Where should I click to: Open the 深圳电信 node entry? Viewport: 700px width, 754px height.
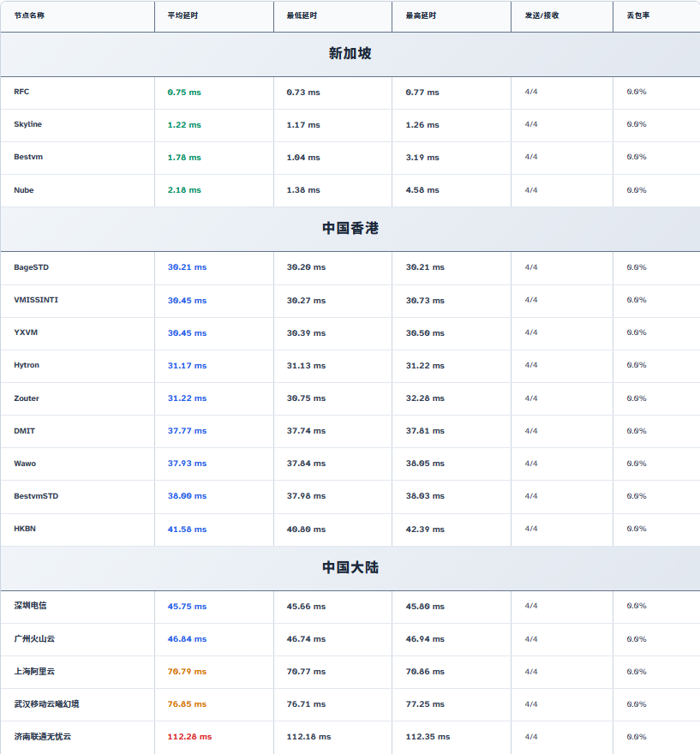tap(30, 606)
